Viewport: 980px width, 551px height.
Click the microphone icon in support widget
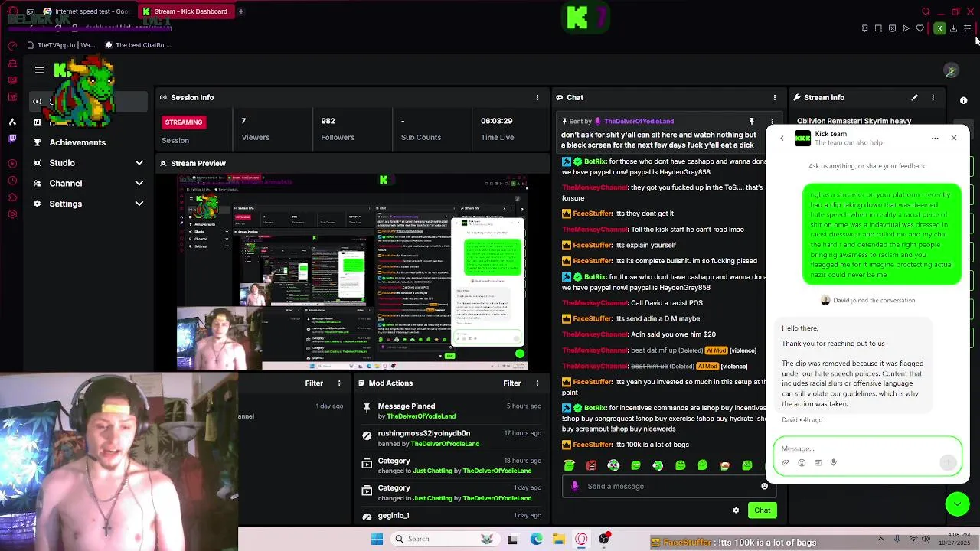coord(834,463)
